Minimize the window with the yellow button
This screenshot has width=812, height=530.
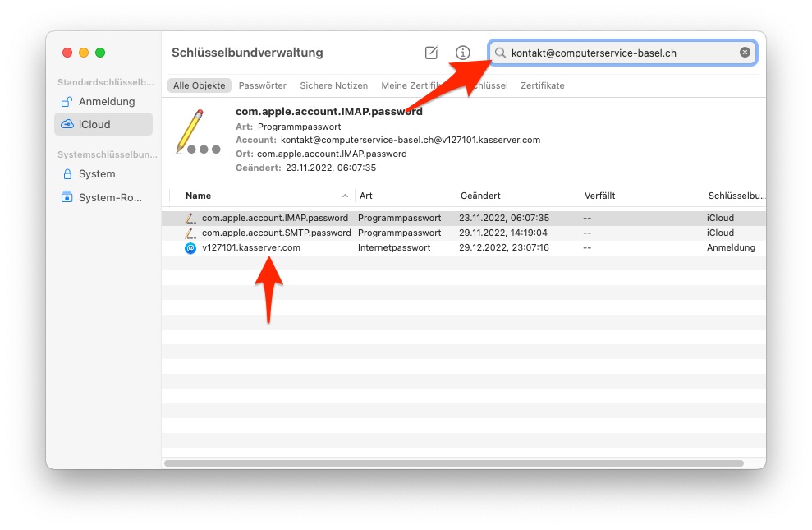click(x=84, y=53)
